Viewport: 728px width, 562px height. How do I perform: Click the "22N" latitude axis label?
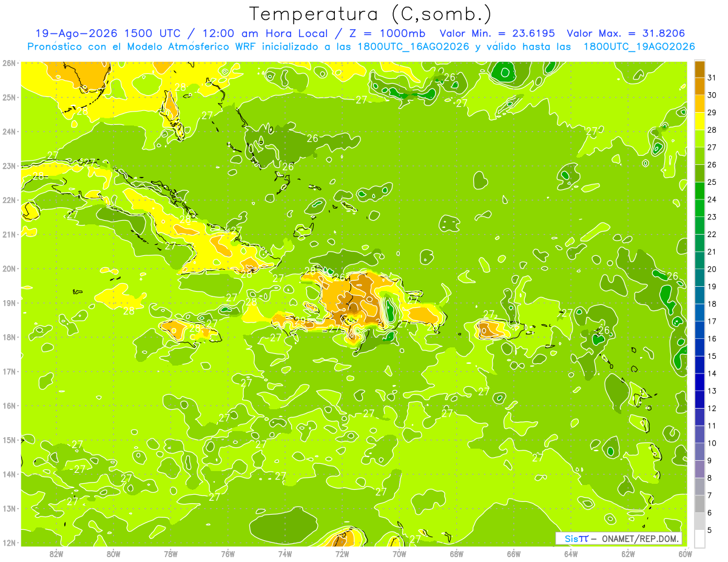(x=9, y=200)
